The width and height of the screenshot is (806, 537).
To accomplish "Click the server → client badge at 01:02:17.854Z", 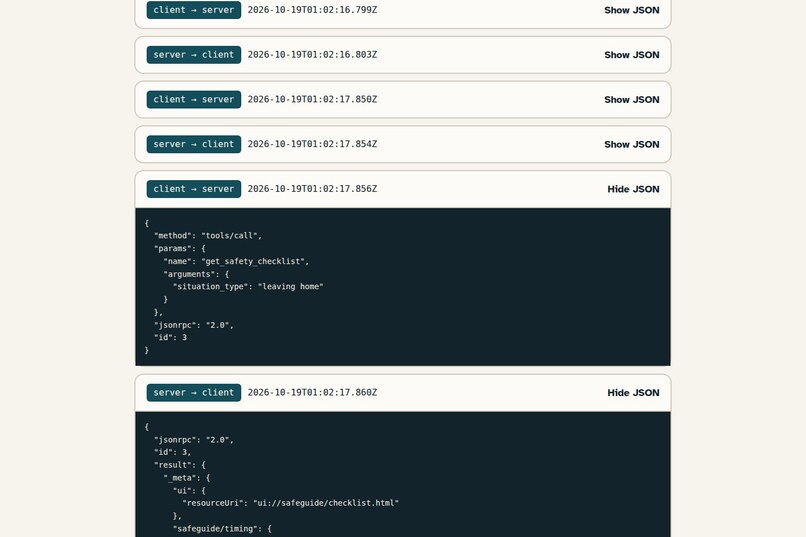I will (194, 144).
